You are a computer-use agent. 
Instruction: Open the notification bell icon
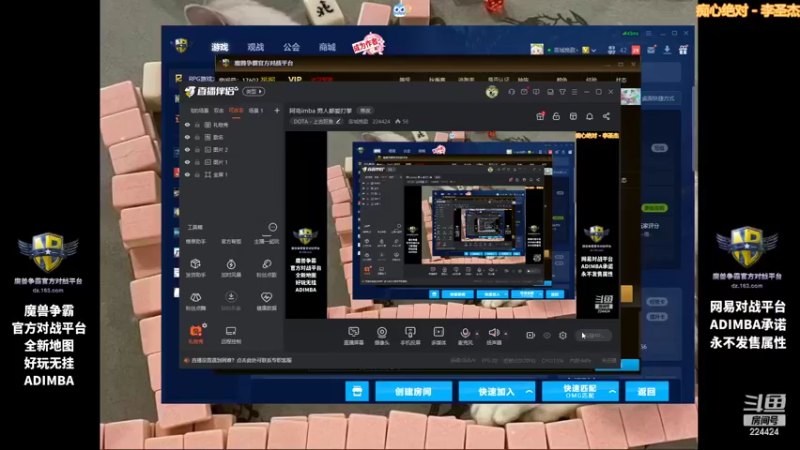point(589,116)
